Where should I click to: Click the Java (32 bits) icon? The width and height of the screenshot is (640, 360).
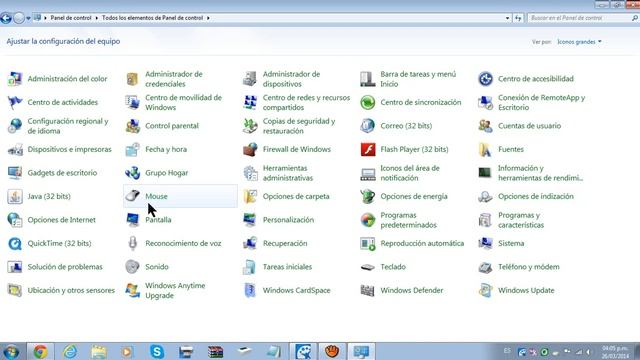point(15,196)
